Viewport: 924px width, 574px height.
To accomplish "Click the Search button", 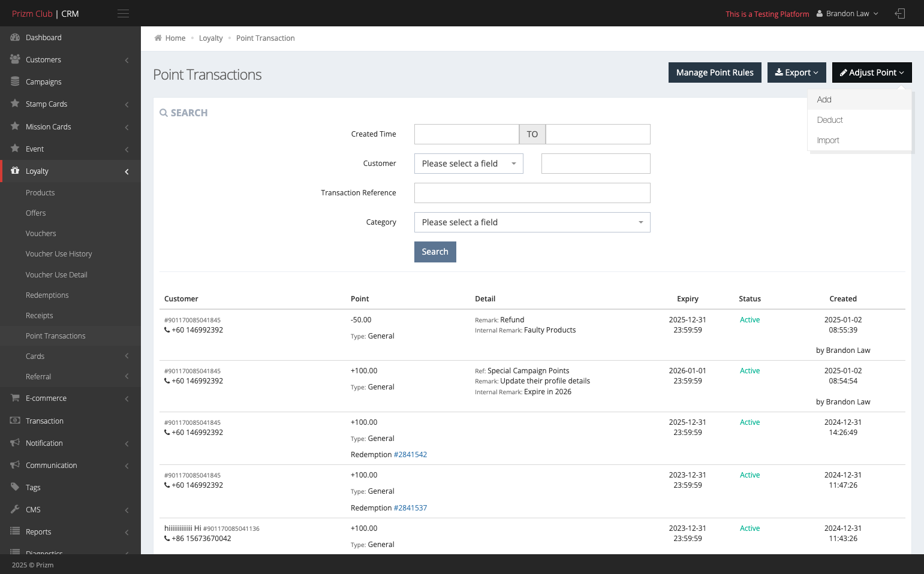I will 435,252.
